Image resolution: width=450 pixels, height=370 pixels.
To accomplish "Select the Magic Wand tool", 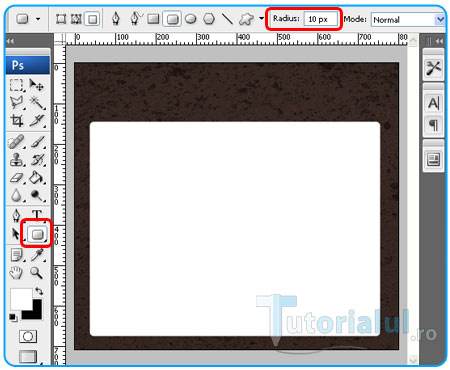I will click(x=37, y=102).
